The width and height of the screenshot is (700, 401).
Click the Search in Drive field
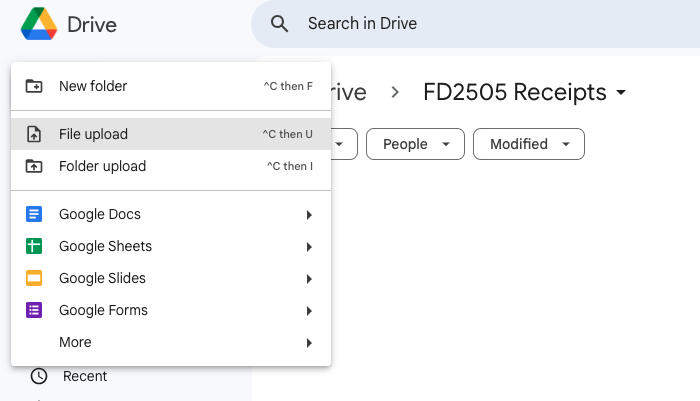[x=450, y=23]
